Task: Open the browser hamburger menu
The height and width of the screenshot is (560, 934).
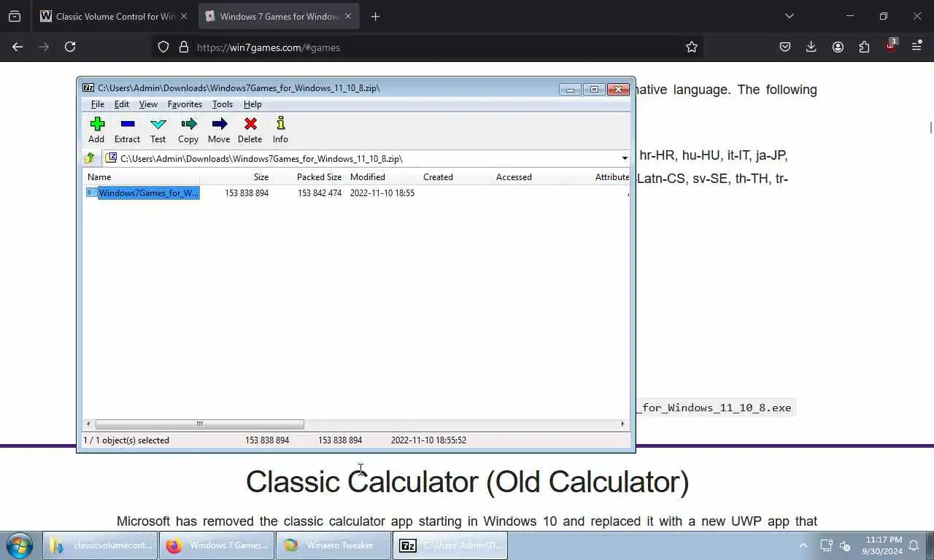Action: click(917, 47)
